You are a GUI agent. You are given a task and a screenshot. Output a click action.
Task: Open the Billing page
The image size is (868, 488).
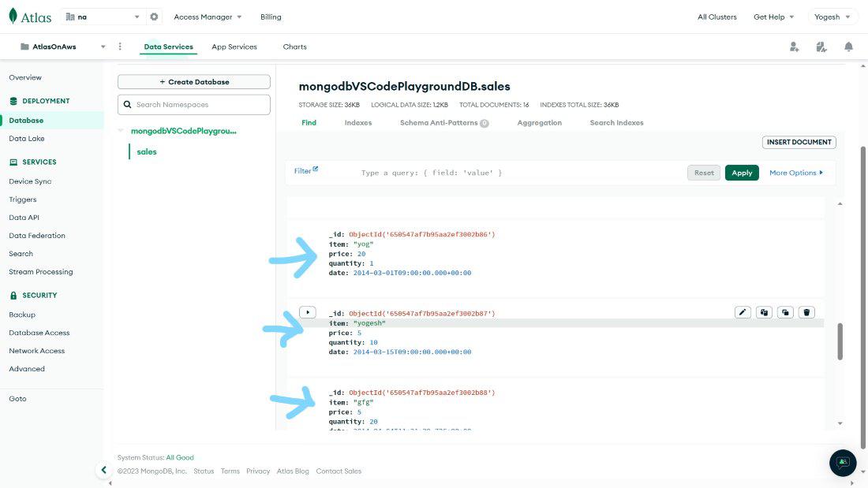pyautogui.click(x=271, y=17)
